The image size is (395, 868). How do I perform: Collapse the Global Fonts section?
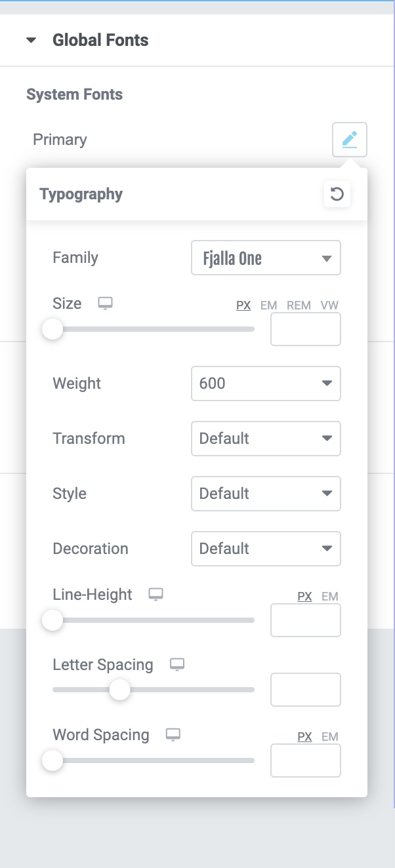tap(31, 41)
